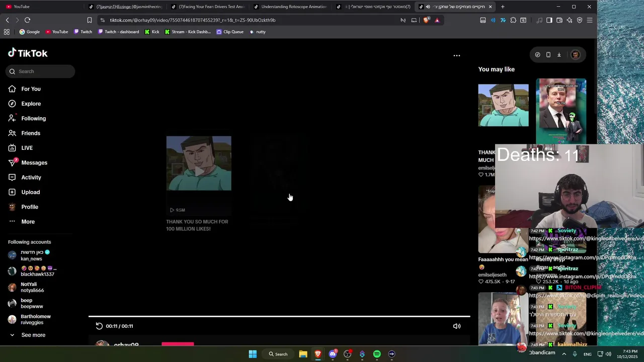
Task: Open Profile from the sidebar
Action: tap(23, 207)
